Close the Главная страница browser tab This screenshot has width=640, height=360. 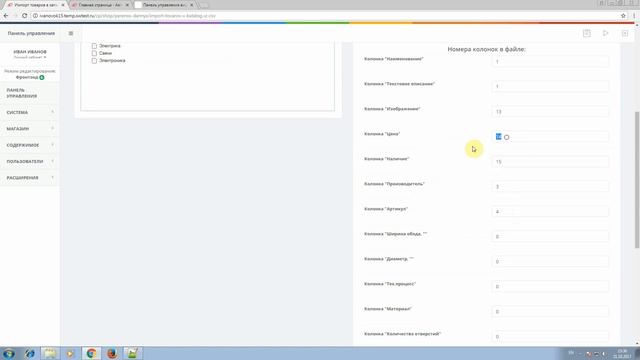coord(127,5)
